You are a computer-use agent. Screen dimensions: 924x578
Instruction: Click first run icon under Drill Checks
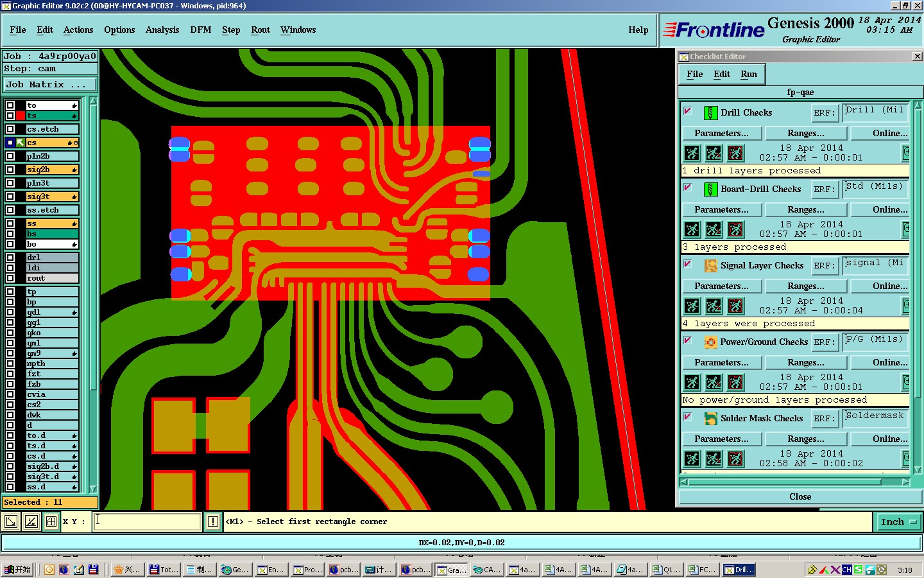pos(692,153)
